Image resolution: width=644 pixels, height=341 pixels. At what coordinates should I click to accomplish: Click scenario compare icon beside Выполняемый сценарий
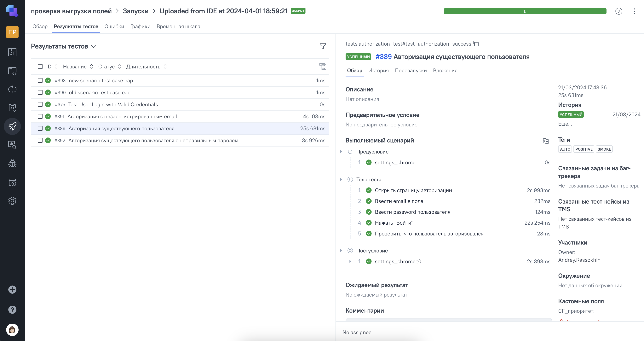pyautogui.click(x=546, y=141)
